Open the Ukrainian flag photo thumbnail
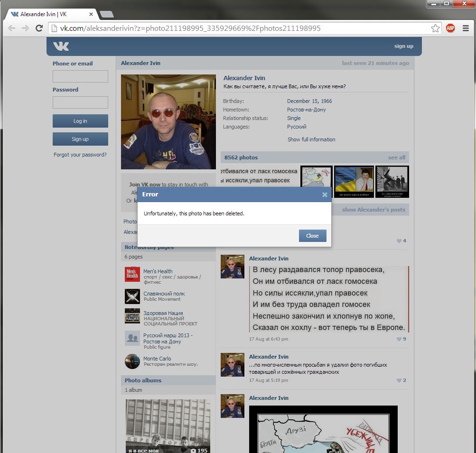Screen dimensions: 476x453 click(354, 182)
